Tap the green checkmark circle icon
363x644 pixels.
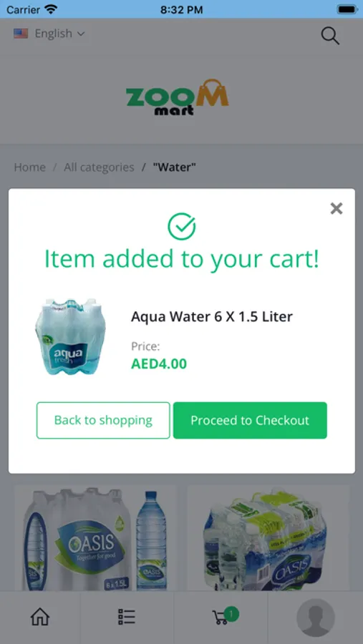[x=181, y=226]
